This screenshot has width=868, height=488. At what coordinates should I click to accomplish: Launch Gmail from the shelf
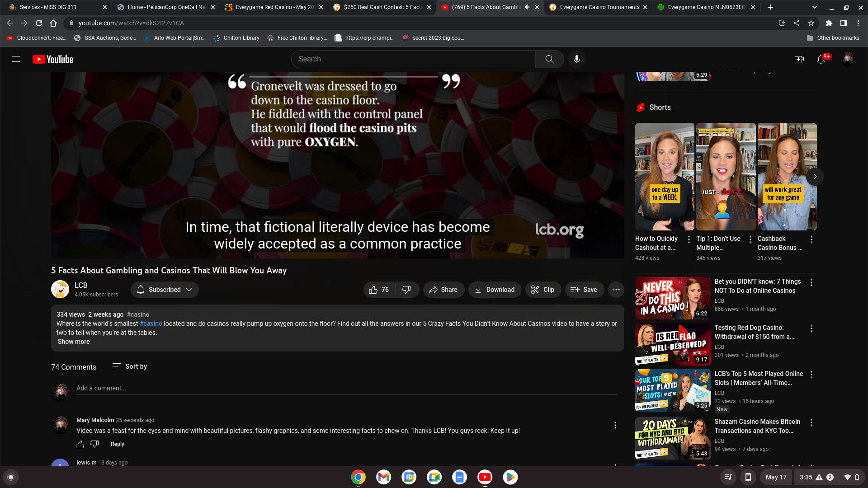(383, 477)
